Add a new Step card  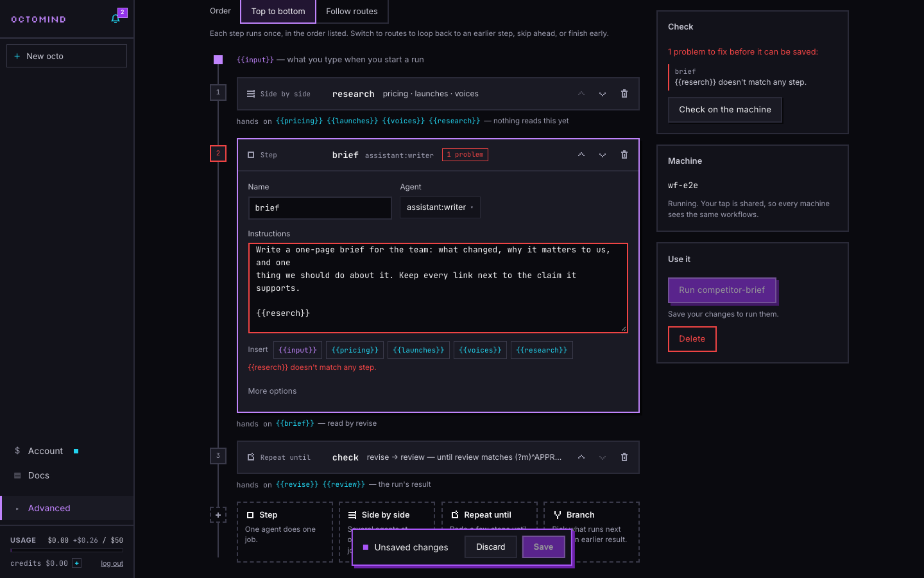click(x=285, y=532)
